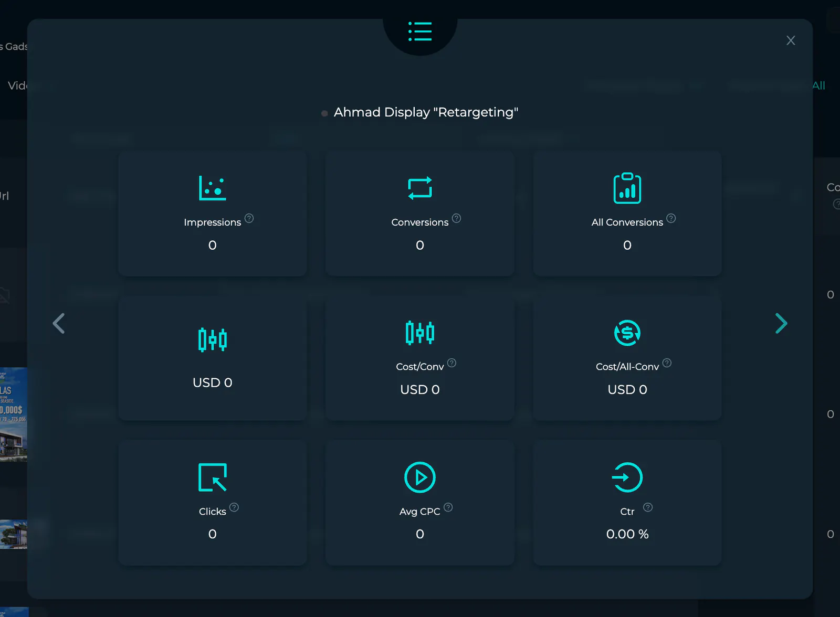Image resolution: width=840 pixels, height=617 pixels.
Task: Click the Cost/All-Conv label
Action: coord(627,367)
